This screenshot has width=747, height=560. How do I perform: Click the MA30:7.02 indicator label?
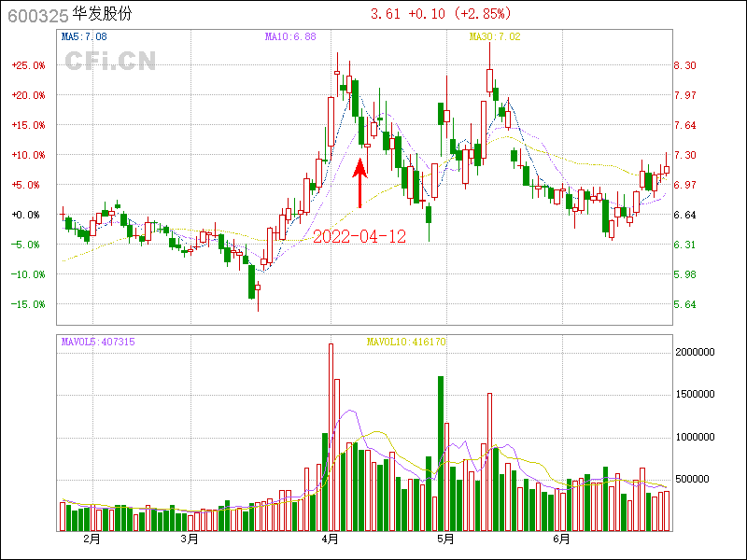494,37
